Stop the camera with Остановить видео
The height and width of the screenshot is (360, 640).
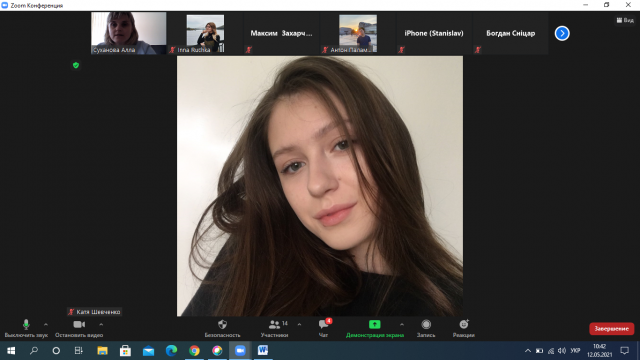pos(79,329)
